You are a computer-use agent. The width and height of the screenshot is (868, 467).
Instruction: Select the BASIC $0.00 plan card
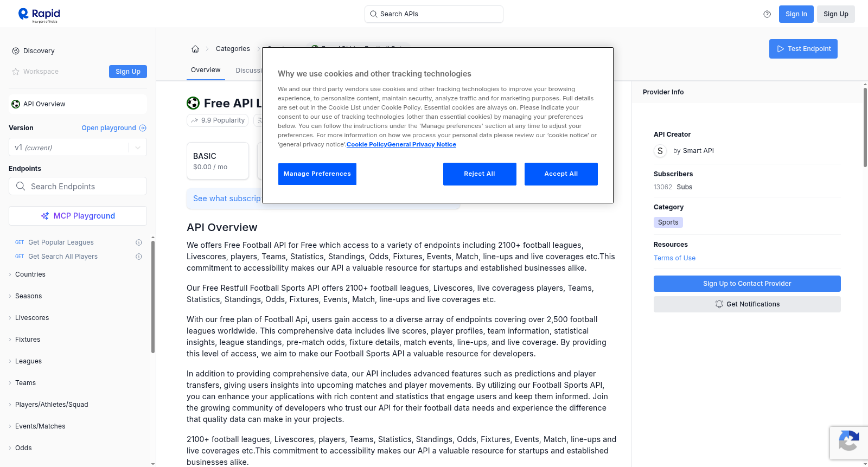[218, 161]
